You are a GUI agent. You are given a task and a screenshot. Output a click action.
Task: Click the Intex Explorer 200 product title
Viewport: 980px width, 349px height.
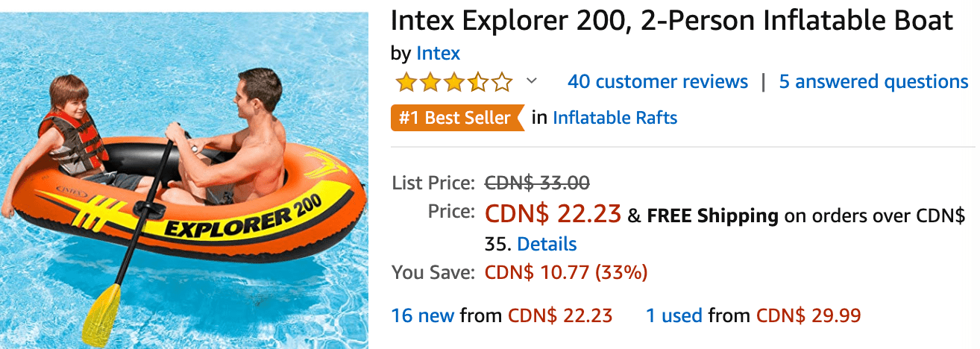pyautogui.click(x=672, y=20)
